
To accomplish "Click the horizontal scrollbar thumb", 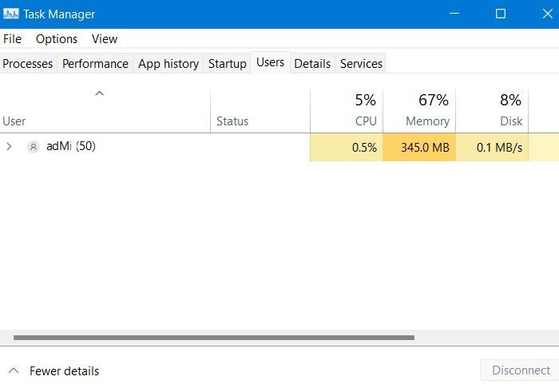I will 214,338.
